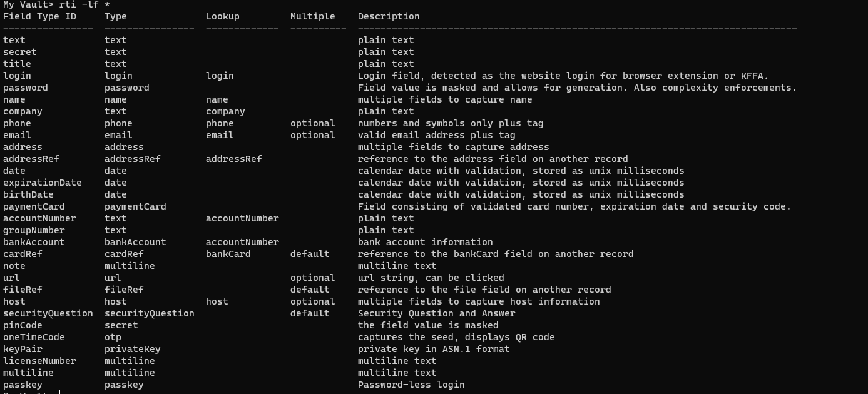Image resolution: width=868 pixels, height=394 pixels.
Task: Select 'securityQuestion' in the Field Type ID column
Action: [48, 313]
